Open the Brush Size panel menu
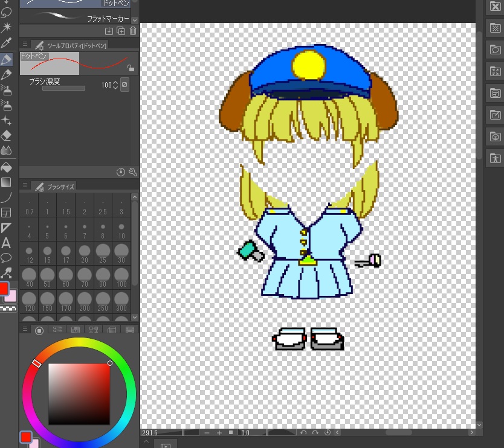Viewport: 504px width, 448px height. coord(25,185)
